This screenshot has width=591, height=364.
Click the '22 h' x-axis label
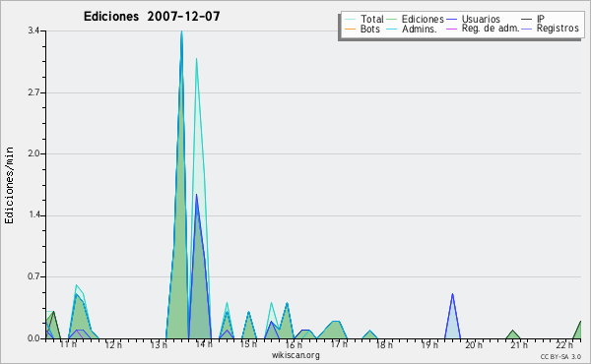click(564, 344)
